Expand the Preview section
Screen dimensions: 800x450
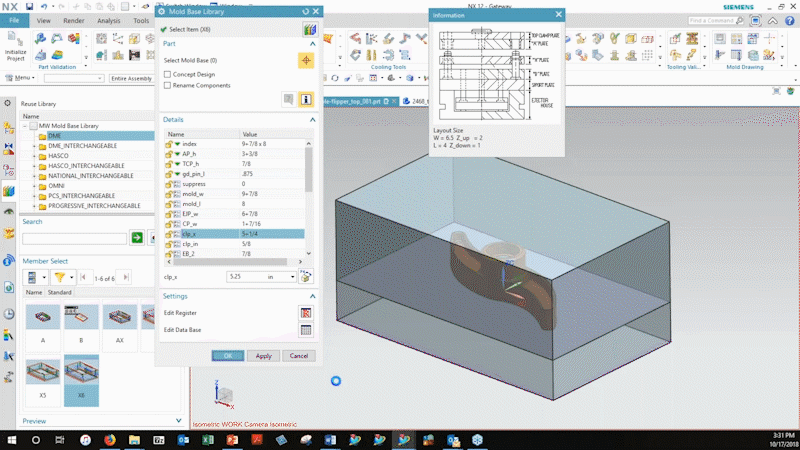pyautogui.click(x=178, y=421)
